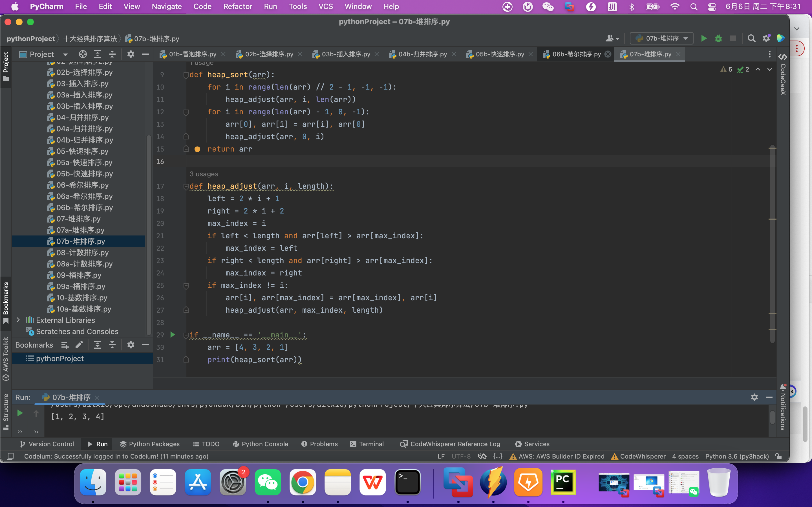This screenshot has height=507, width=812.
Task: Set a breakpoint in the gutter of line 30
Action: tap(180, 347)
